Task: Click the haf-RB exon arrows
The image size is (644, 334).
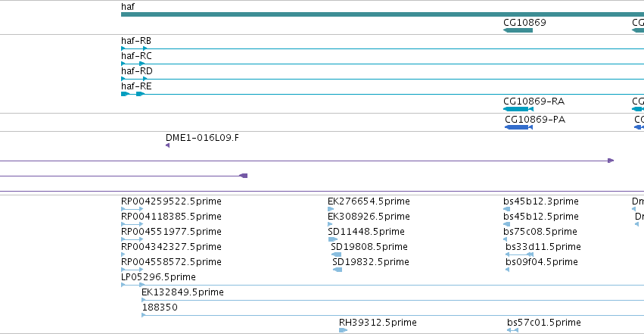Action: coord(134,48)
